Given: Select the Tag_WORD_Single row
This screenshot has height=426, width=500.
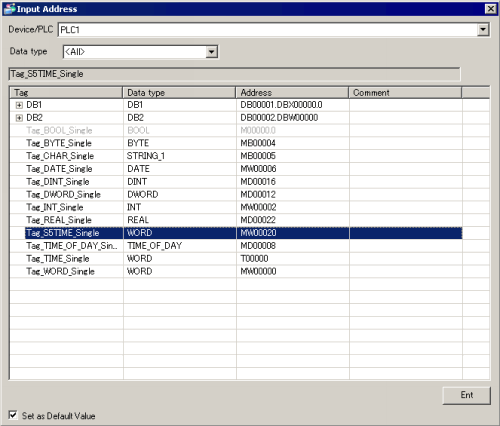Looking at the screenshot, I should click(236, 271).
